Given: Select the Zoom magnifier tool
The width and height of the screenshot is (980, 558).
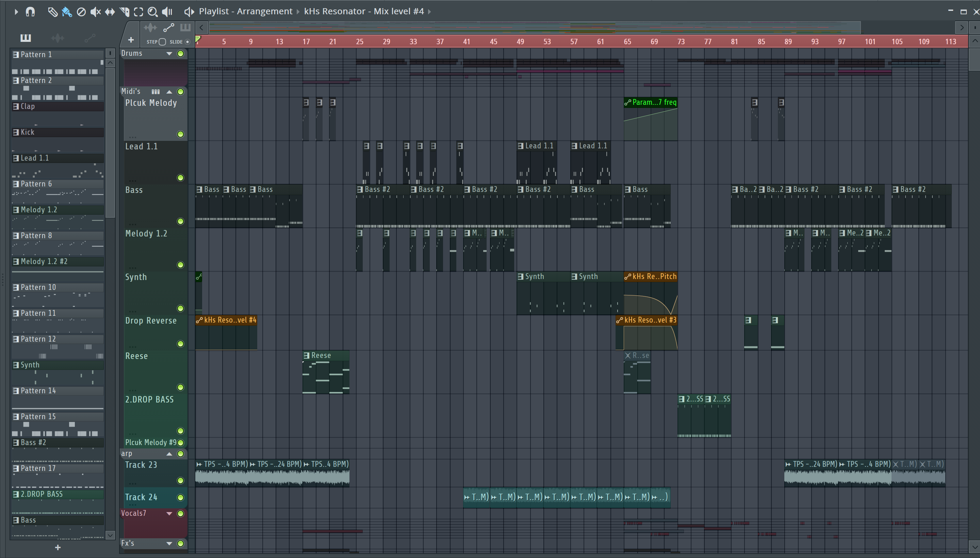Looking at the screenshot, I should pyautogui.click(x=152, y=12).
